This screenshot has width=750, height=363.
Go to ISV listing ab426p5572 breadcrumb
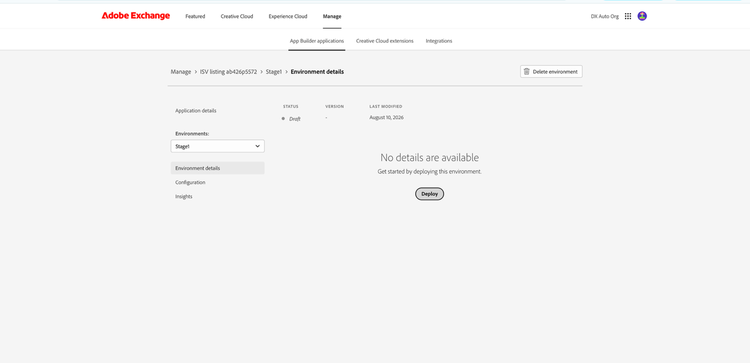pyautogui.click(x=228, y=72)
